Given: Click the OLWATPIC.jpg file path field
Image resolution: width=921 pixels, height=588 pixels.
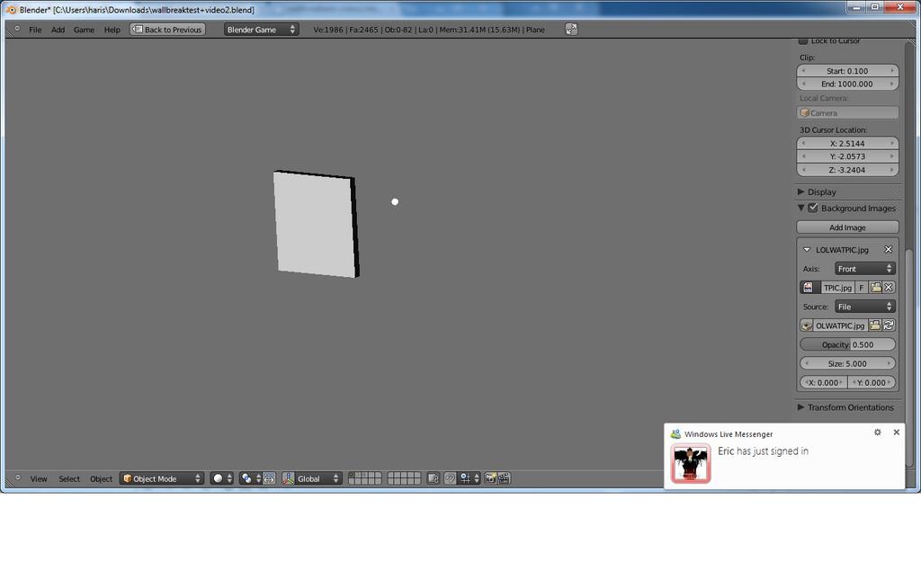Looking at the screenshot, I should tap(840, 325).
